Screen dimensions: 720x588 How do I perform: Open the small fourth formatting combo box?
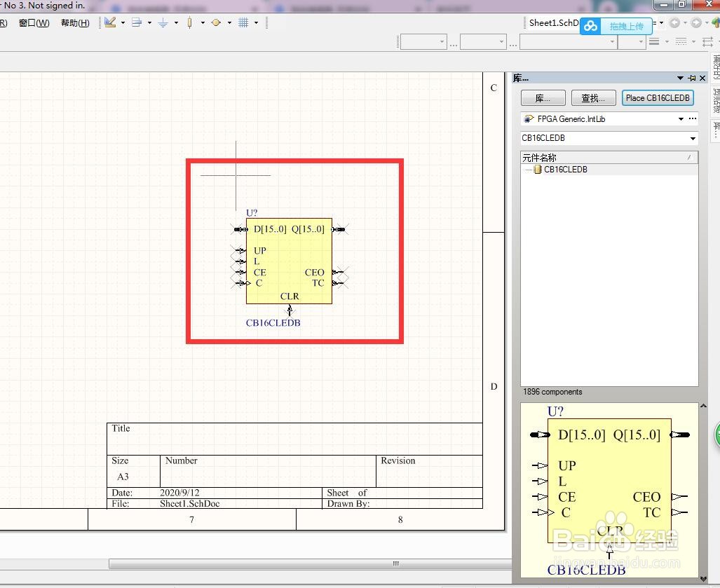tap(632, 42)
